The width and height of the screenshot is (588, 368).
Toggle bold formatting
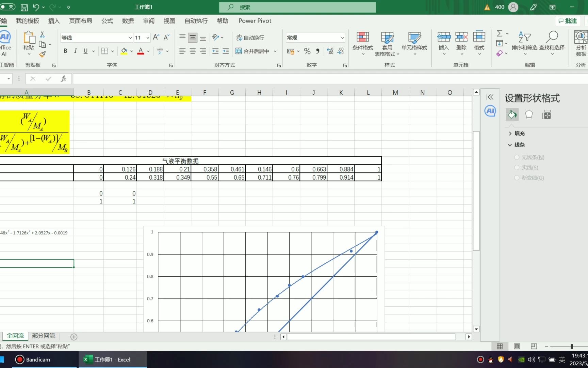coord(65,51)
